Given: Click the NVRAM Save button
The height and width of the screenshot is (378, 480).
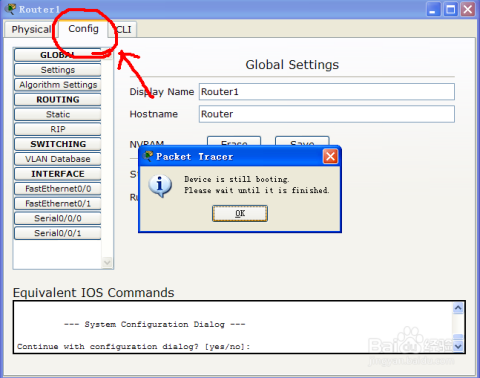Looking at the screenshot, I should pyautogui.click(x=302, y=141).
